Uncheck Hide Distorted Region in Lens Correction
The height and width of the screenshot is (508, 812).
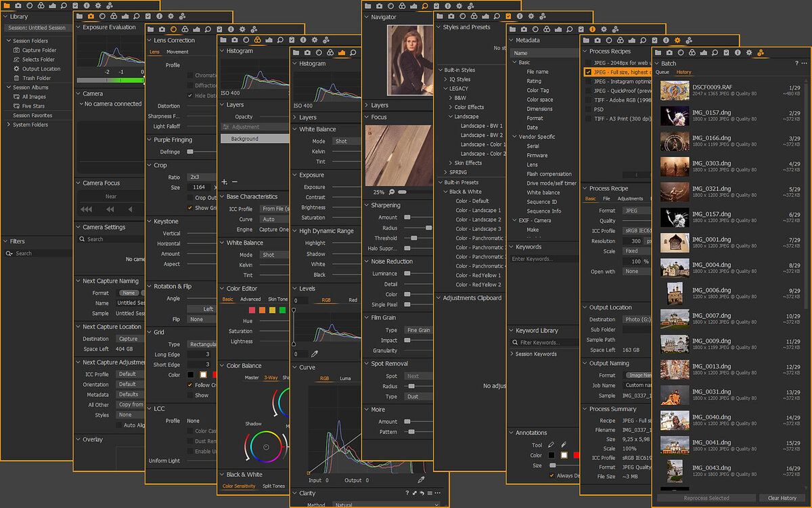point(190,96)
